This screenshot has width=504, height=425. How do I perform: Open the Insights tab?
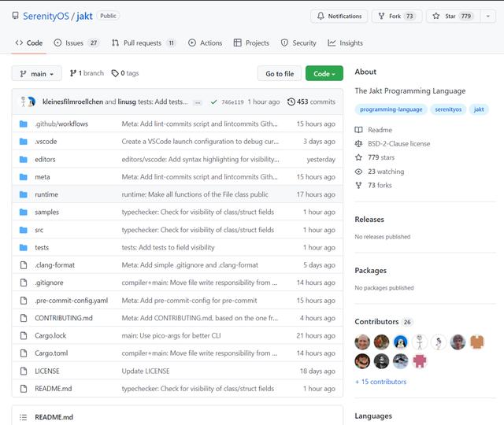point(345,43)
